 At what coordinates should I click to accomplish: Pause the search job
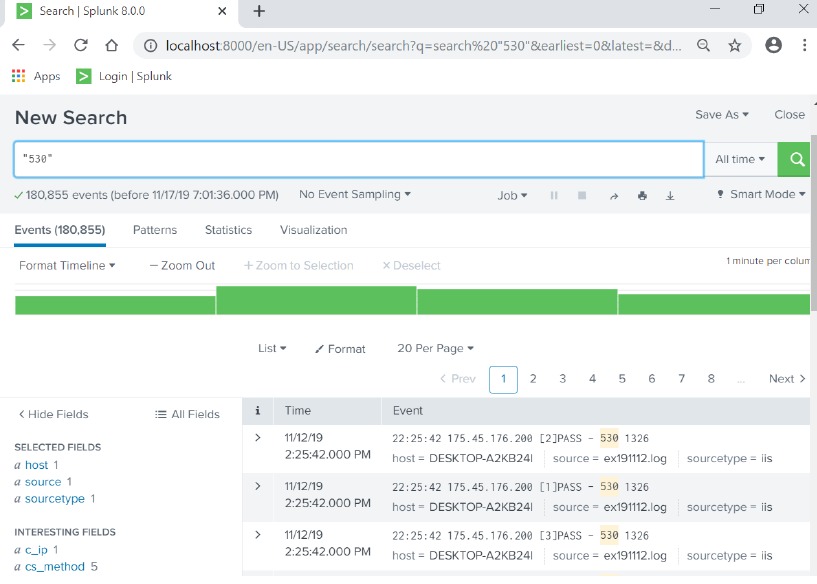coord(554,195)
